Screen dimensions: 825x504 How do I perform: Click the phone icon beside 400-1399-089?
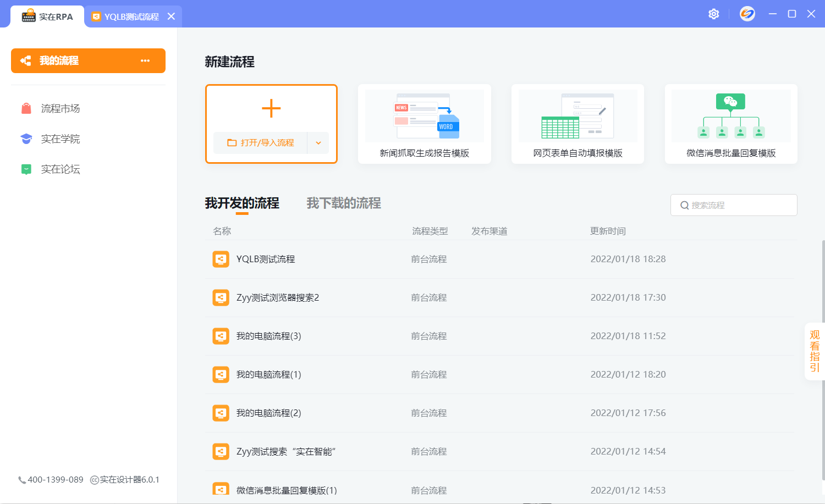click(x=22, y=480)
